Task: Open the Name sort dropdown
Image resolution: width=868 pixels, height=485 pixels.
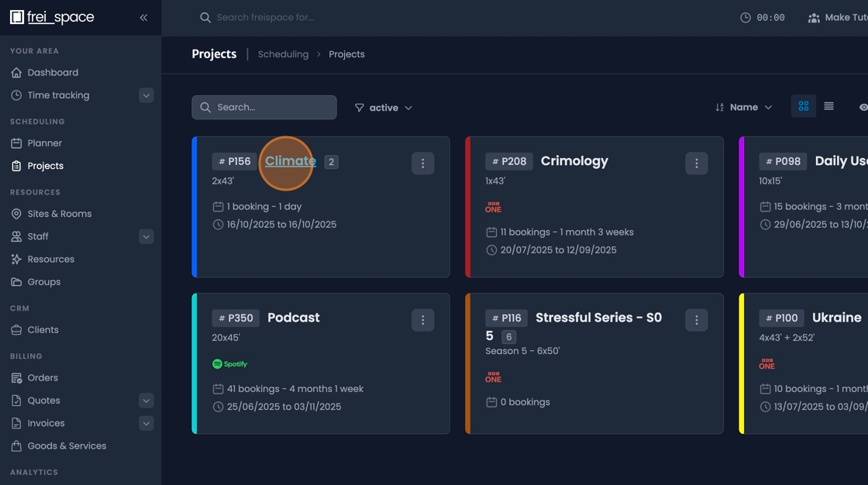Action: [x=745, y=107]
